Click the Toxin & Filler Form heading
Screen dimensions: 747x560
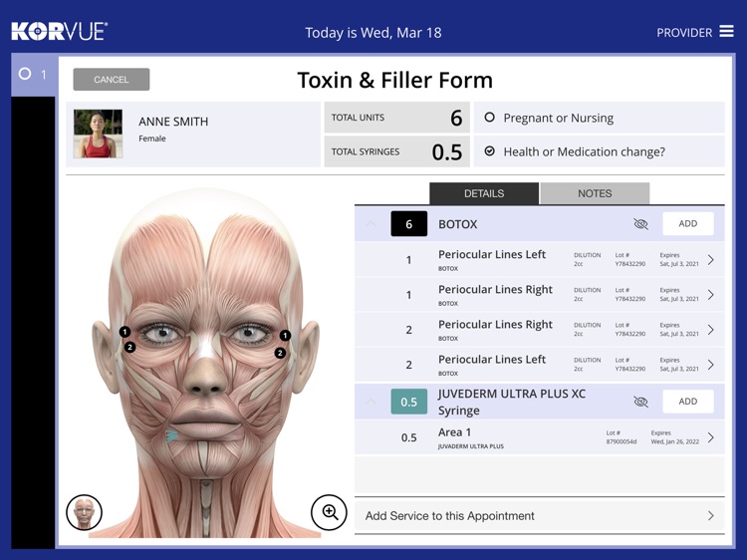coord(395,80)
